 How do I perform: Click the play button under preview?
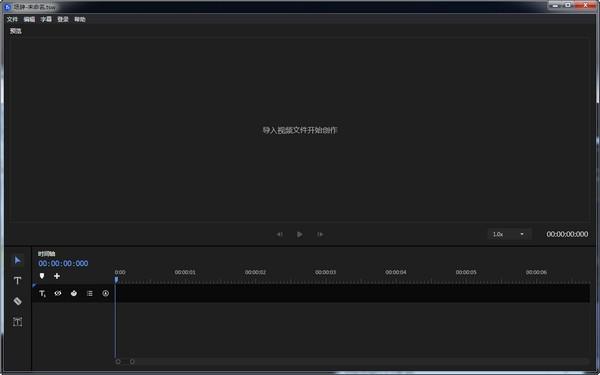[300, 234]
